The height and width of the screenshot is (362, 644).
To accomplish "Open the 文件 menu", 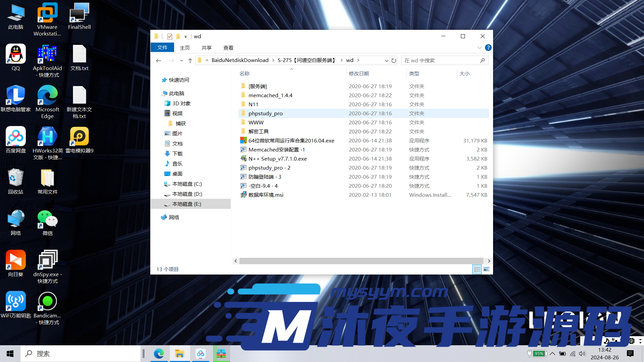I will pyautogui.click(x=162, y=48).
